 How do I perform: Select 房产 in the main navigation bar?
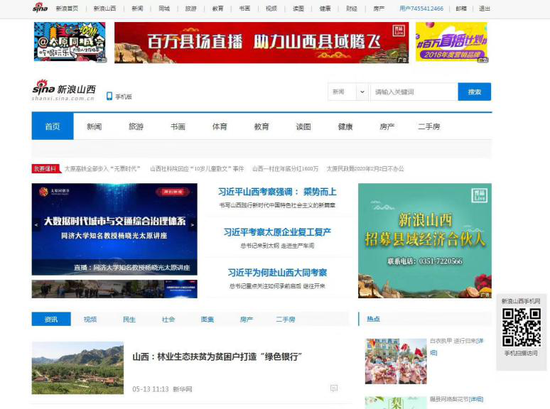[x=387, y=127]
